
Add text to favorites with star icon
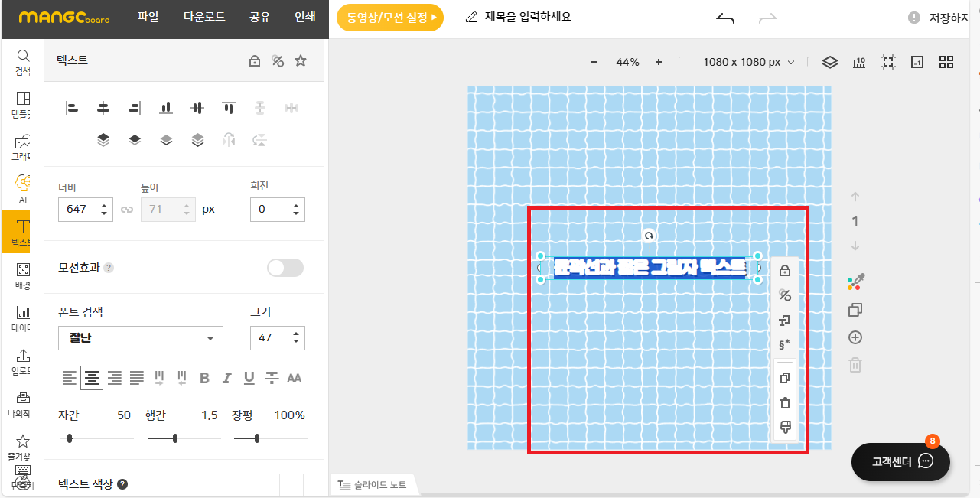coord(301,60)
